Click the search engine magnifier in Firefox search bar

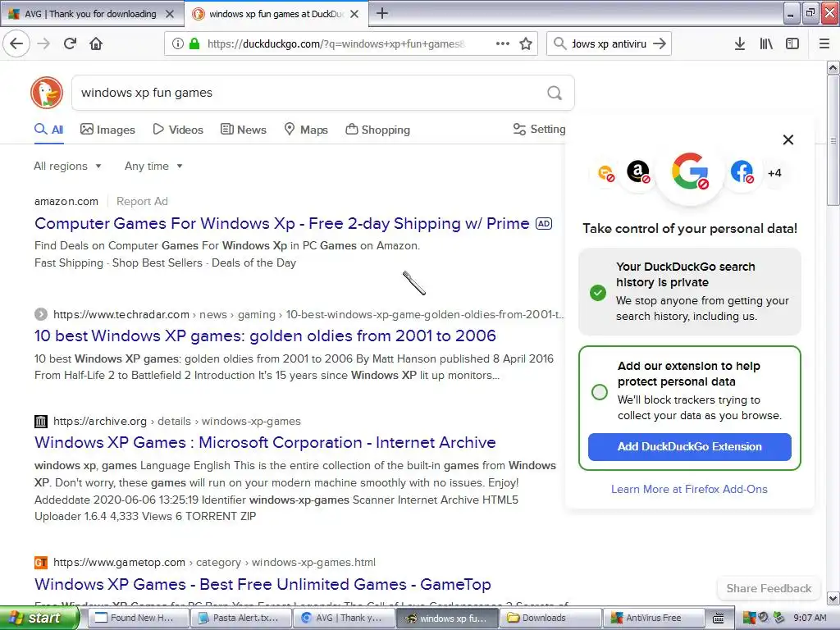(559, 43)
